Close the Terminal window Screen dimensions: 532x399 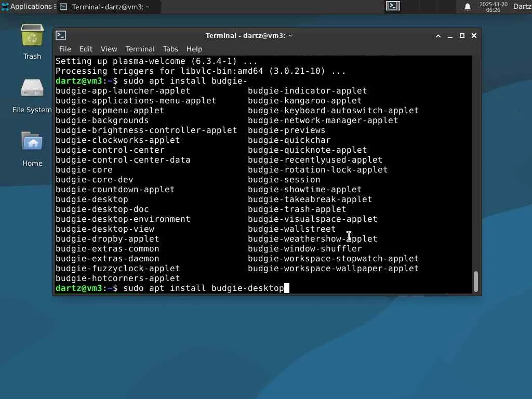[474, 36]
